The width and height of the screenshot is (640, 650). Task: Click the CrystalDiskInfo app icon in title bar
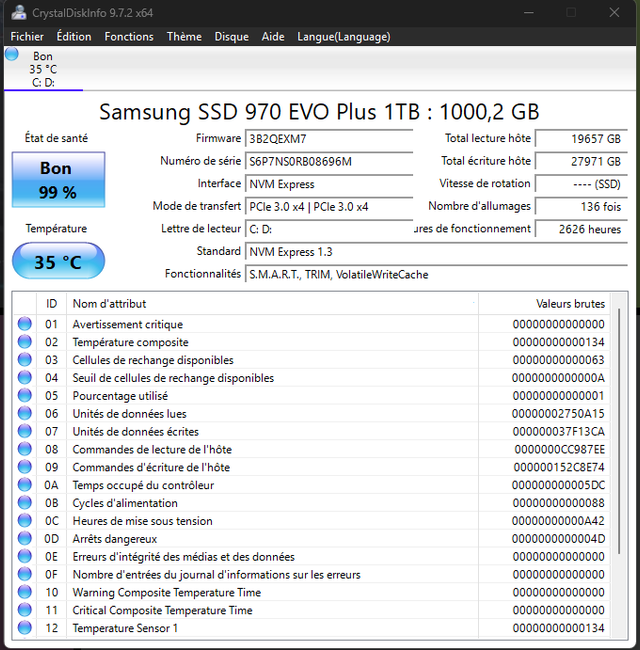tap(19, 12)
